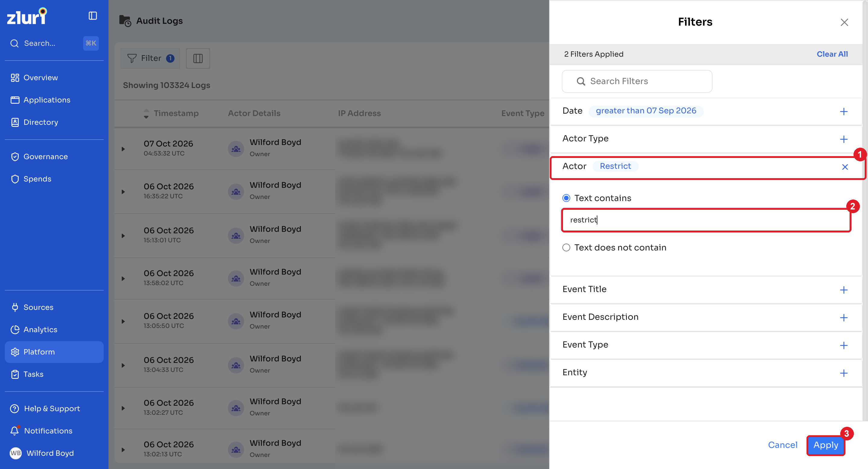This screenshot has width=868, height=469.
Task: Click the Search Filters magnifier icon
Action: click(581, 81)
